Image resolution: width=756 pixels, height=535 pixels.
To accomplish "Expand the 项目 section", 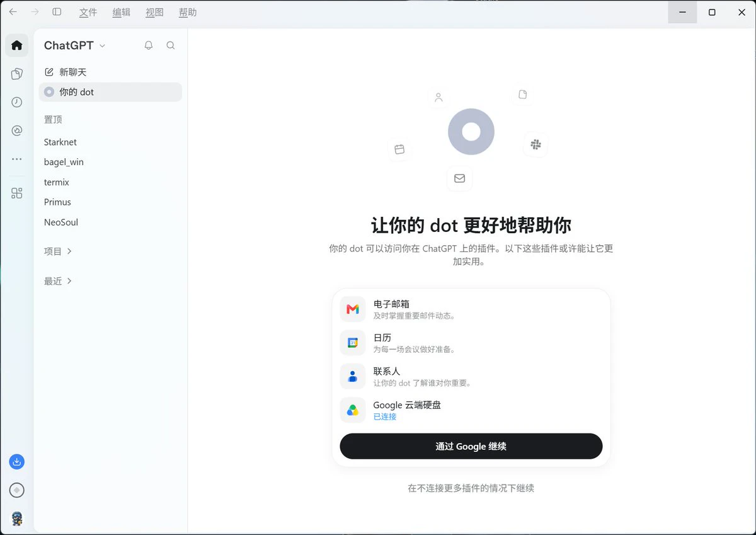I will pyautogui.click(x=58, y=251).
